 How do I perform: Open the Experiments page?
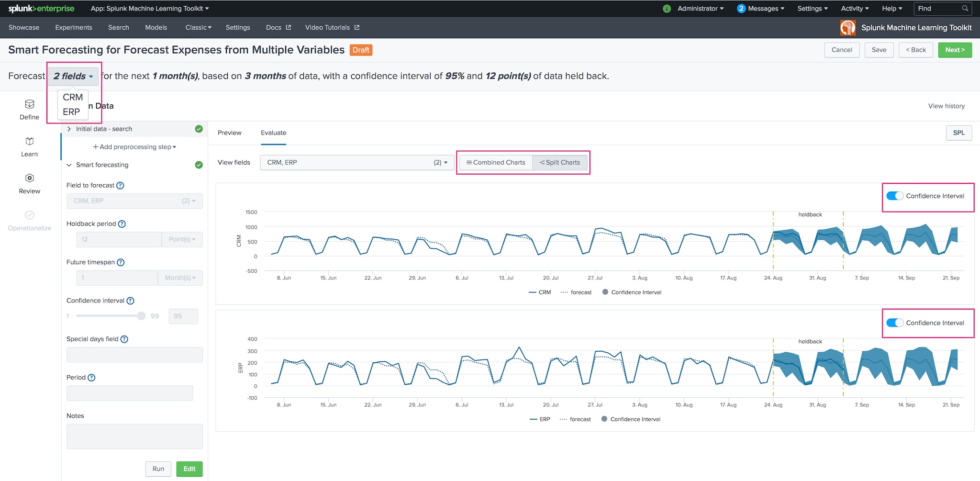tap(74, 27)
